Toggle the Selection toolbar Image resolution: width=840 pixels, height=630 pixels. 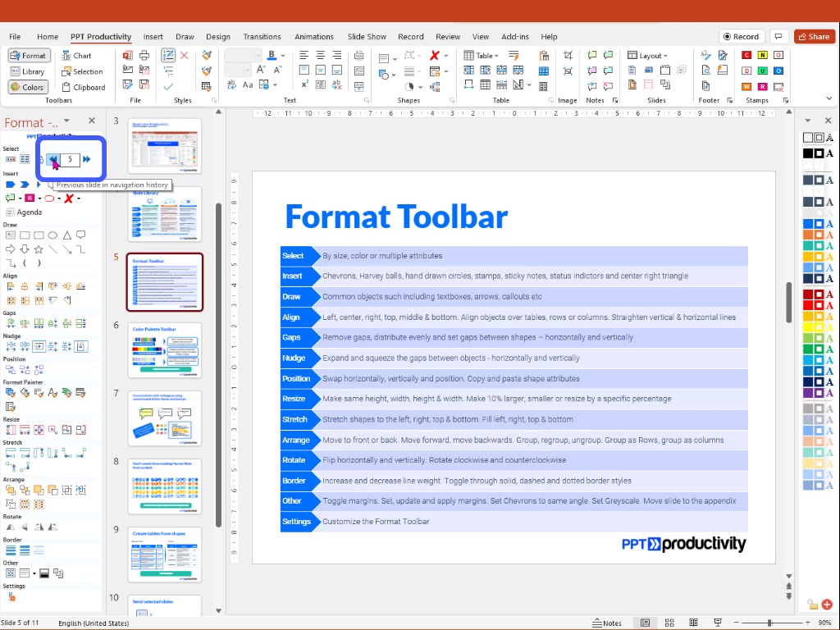point(82,71)
